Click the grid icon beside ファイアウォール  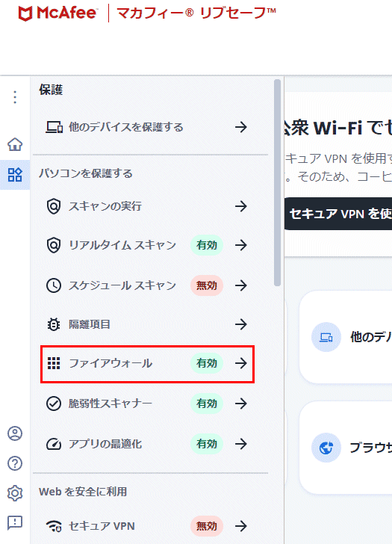click(54, 363)
